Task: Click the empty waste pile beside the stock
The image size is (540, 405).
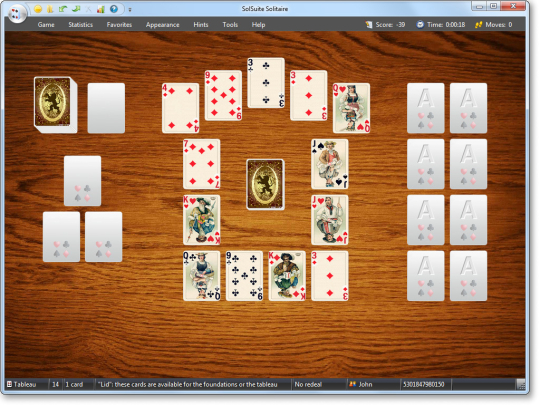Action: click(x=106, y=108)
